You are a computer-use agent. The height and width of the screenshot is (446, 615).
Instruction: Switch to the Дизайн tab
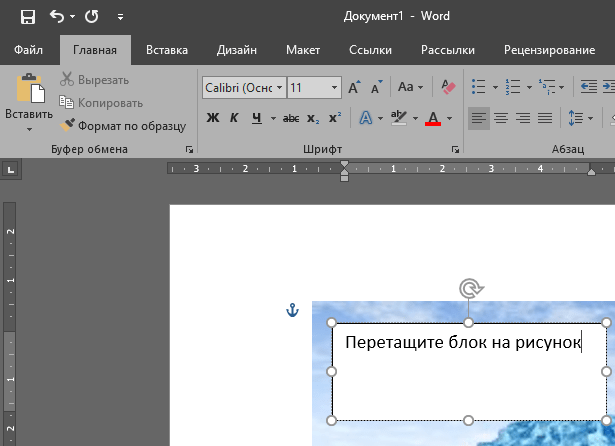[237, 50]
